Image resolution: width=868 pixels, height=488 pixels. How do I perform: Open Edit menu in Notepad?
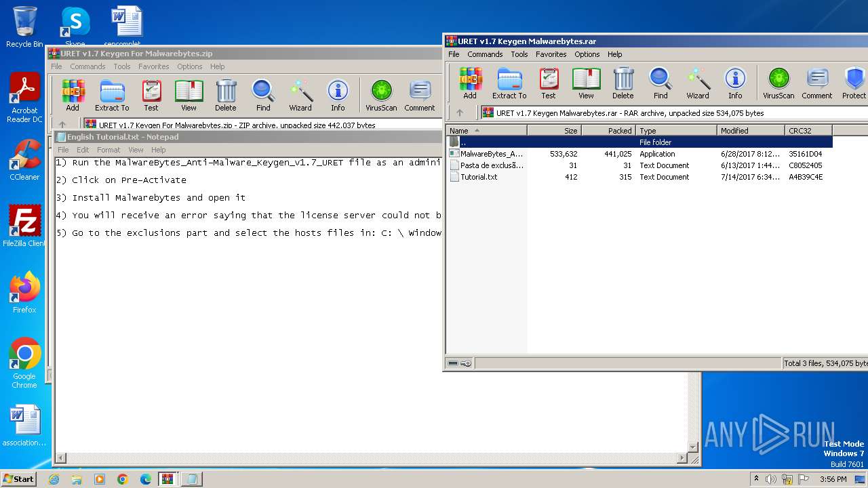[83, 150]
